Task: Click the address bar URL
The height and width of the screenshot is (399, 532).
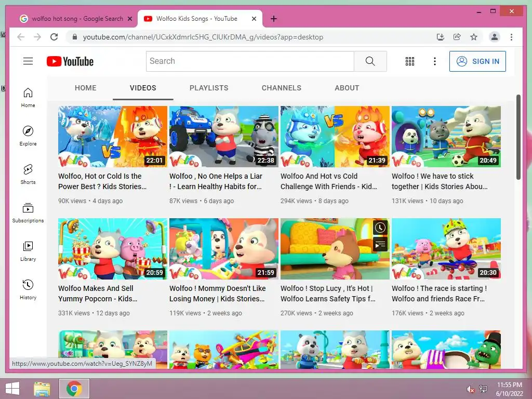Action: click(203, 37)
